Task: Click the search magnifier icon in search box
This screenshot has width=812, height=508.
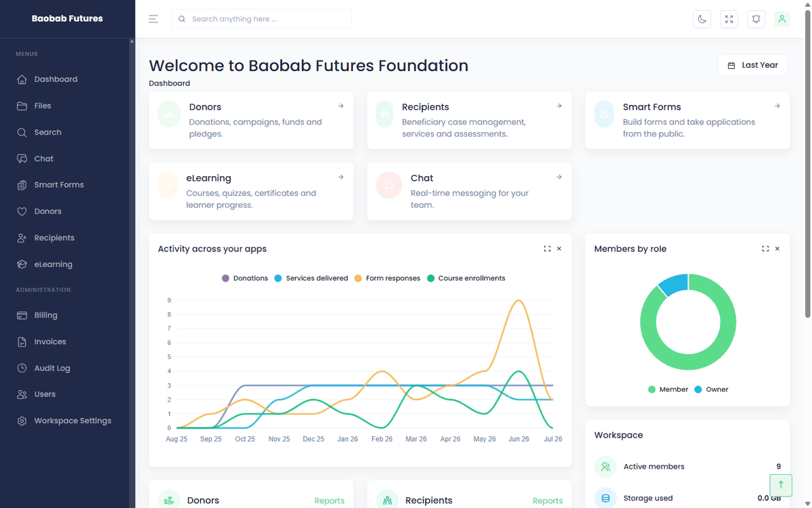Action: [x=182, y=19]
